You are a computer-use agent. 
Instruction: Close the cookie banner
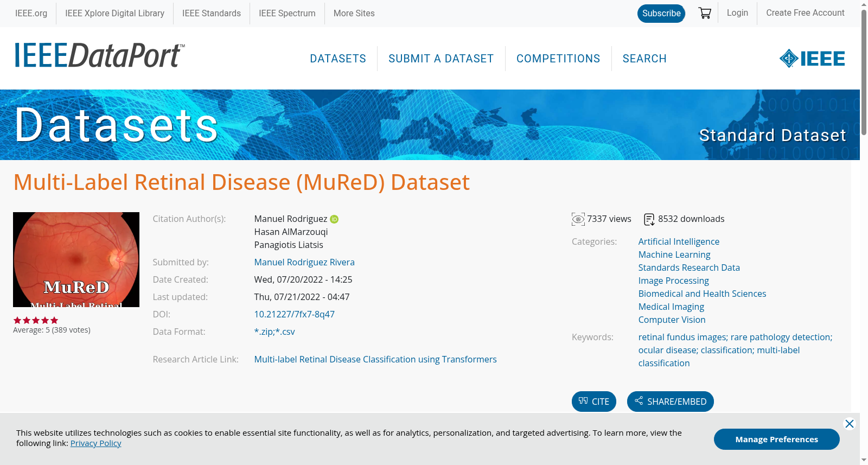coord(850,424)
